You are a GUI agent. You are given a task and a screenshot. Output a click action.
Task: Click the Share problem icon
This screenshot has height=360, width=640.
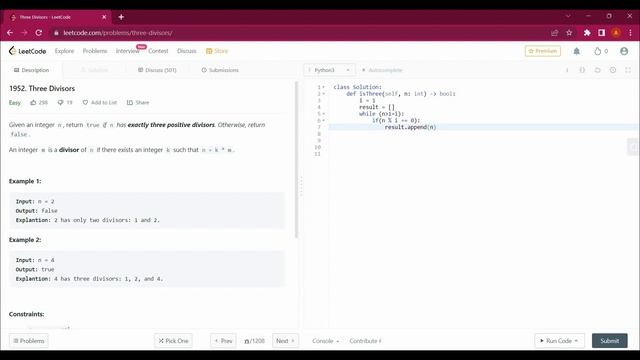130,102
